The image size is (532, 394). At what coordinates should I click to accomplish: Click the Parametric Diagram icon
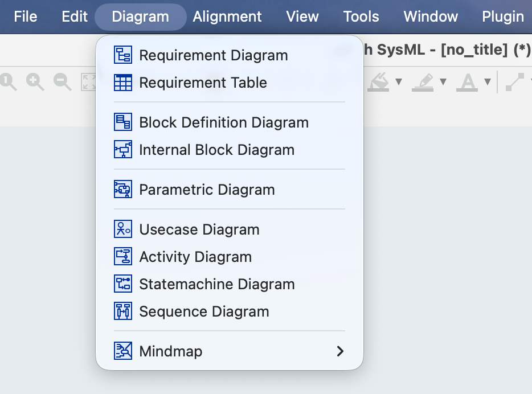pos(122,190)
